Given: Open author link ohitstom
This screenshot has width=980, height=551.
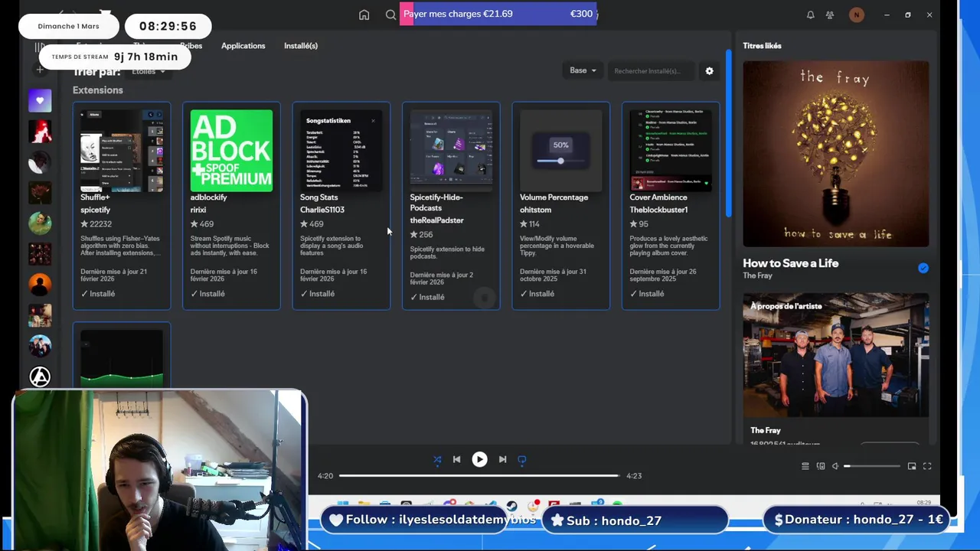Looking at the screenshot, I should pyautogui.click(x=535, y=210).
